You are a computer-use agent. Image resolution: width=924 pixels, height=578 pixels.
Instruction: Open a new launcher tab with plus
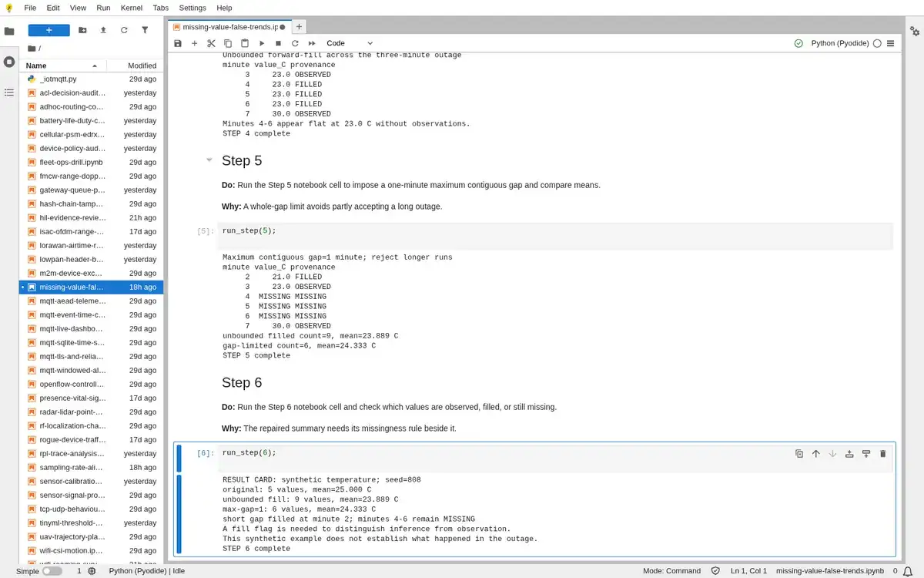click(300, 27)
